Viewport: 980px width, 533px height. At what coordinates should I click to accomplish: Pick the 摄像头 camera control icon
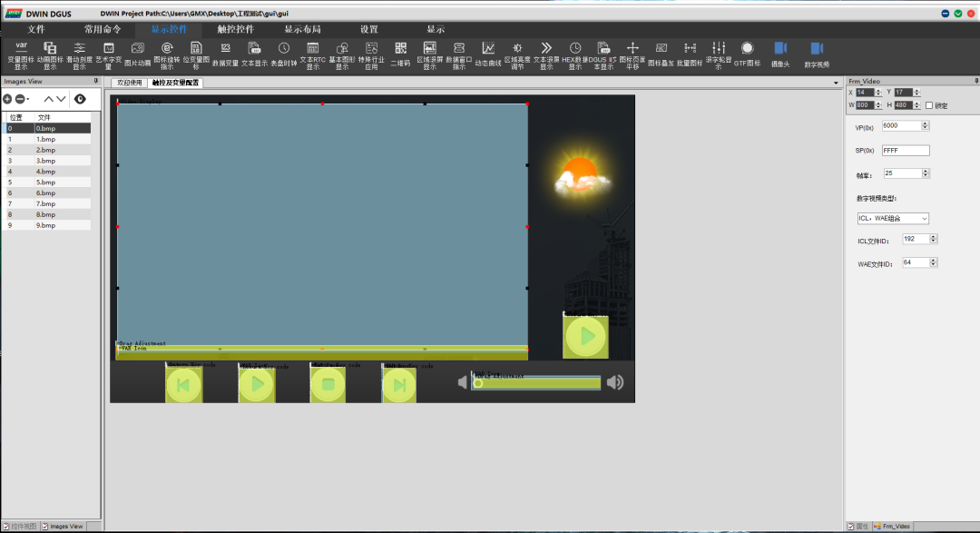tap(780, 55)
